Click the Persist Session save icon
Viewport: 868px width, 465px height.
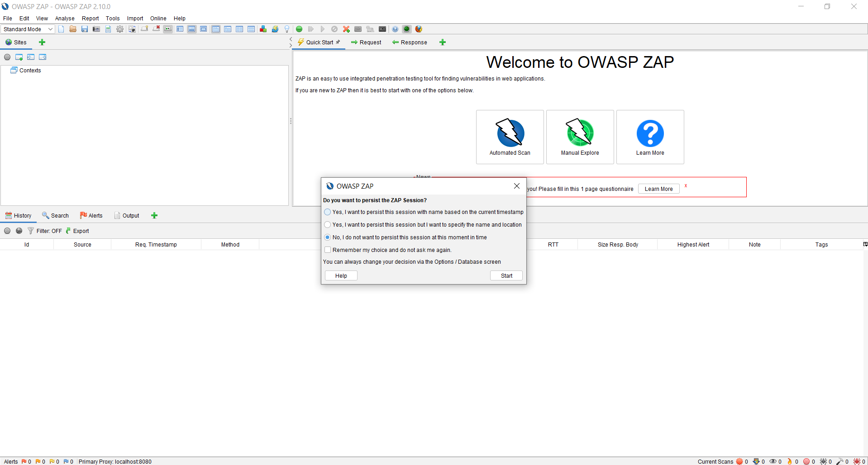click(85, 29)
